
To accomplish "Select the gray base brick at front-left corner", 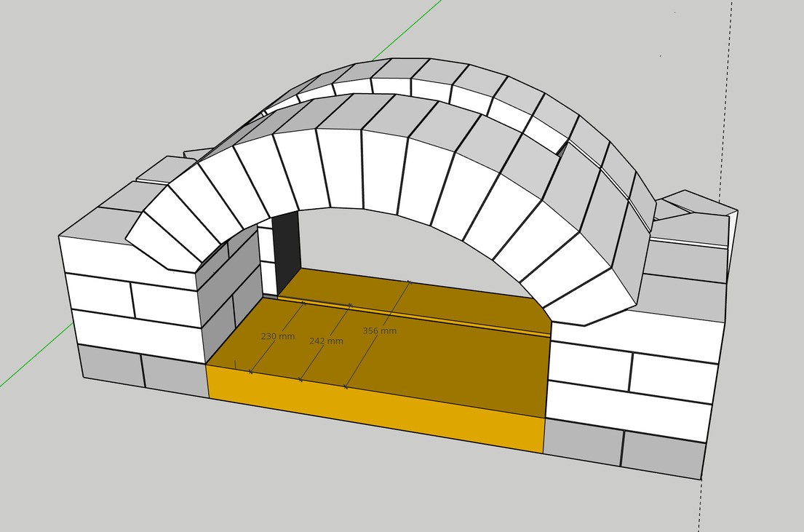I will (111, 364).
